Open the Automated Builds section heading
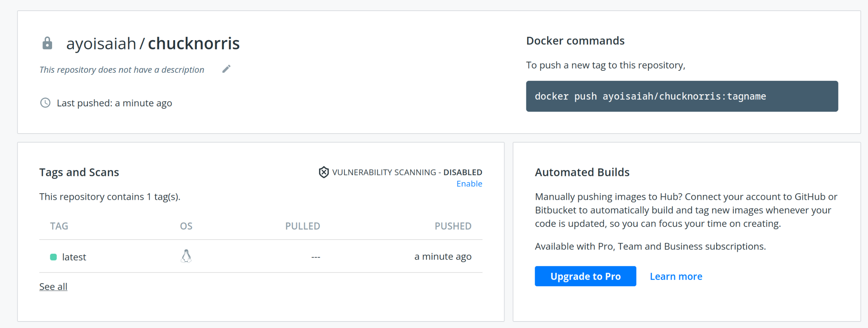Screen dimensions: 868x328 (582, 172)
